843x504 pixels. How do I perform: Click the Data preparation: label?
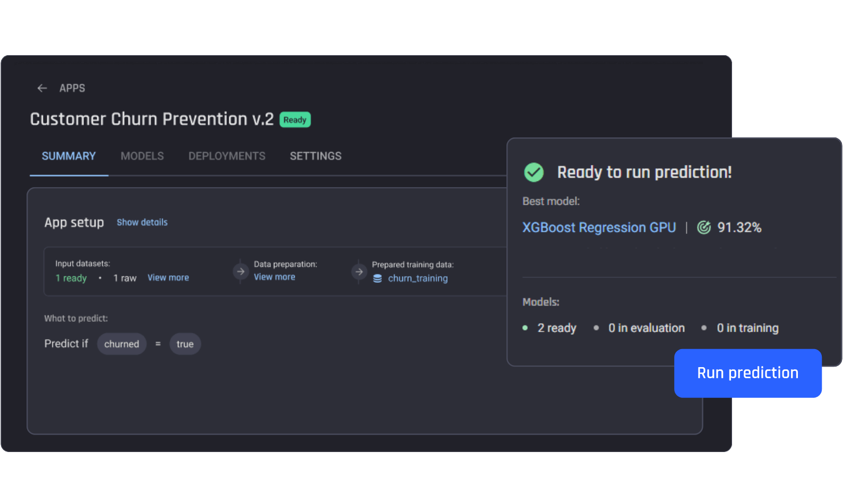coord(286,264)
